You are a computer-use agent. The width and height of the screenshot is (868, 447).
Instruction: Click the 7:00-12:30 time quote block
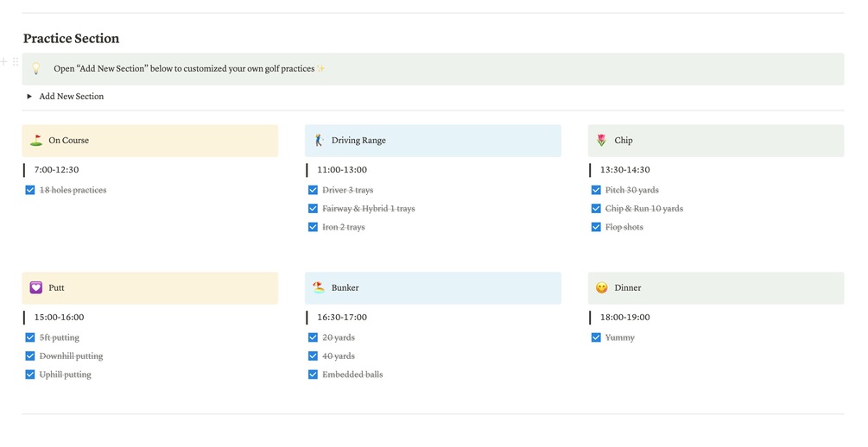pyautogui.click(x=56, y=170)
